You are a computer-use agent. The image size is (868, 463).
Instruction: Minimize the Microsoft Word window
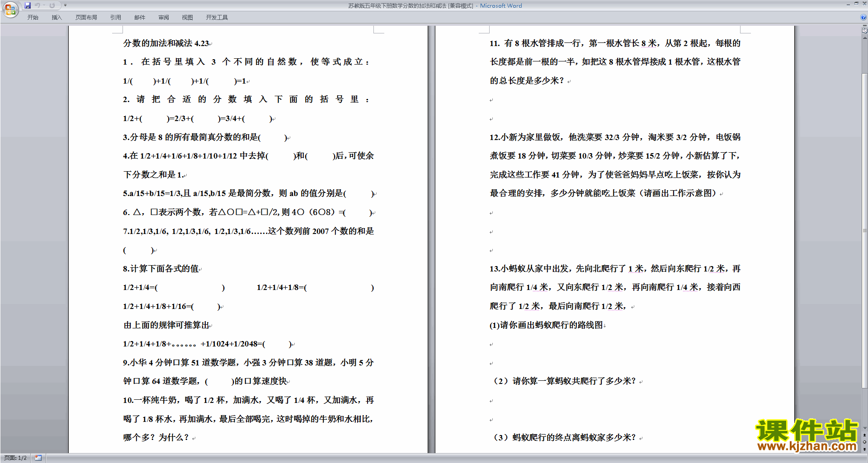pyautogui.click(x=848, y=4)
